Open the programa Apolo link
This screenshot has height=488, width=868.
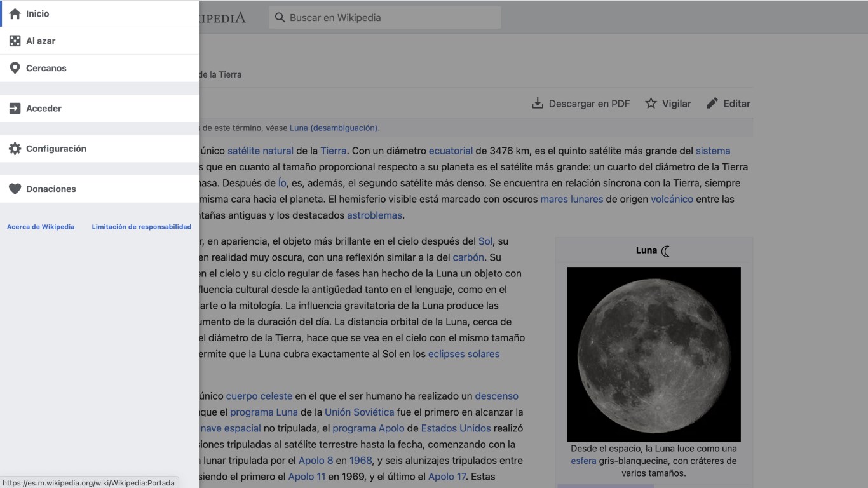coord(369,428)
